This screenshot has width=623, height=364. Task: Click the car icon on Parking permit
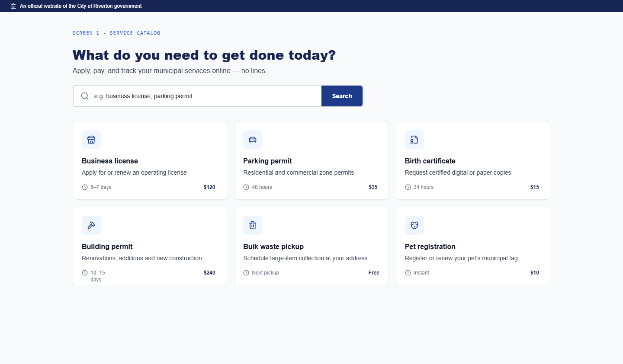(x=253, y=140)
